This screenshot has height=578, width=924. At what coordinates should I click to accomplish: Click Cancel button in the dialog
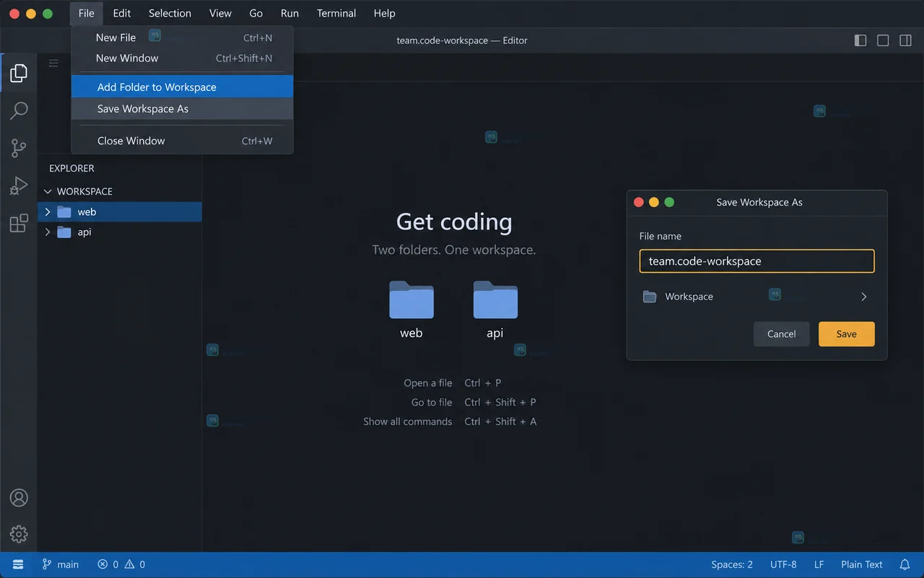[781, 334]
